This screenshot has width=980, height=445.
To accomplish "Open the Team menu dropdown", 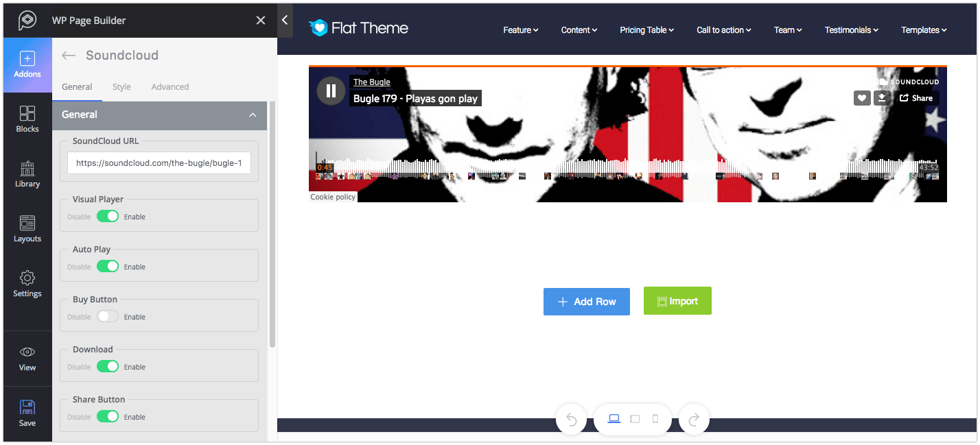I will pos(788,30).
